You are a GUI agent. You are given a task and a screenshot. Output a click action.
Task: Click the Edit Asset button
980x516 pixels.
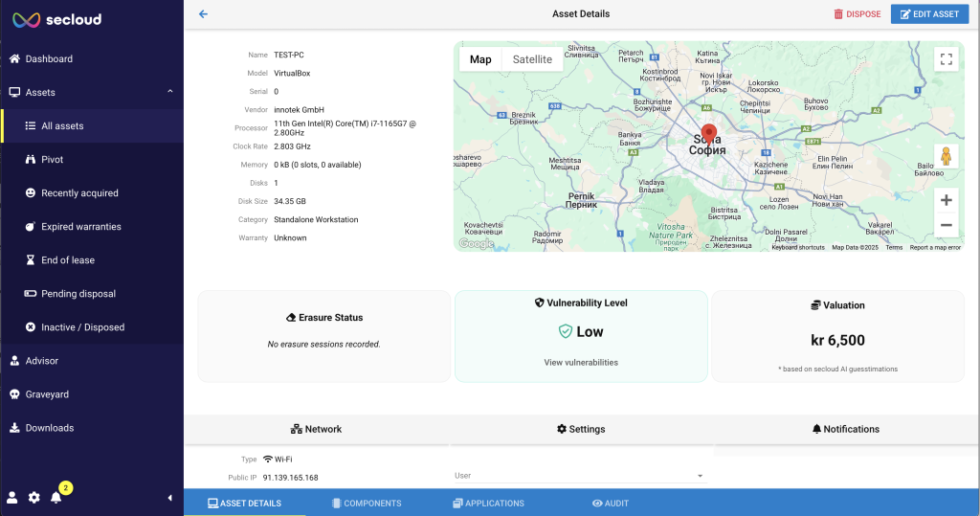926,14
